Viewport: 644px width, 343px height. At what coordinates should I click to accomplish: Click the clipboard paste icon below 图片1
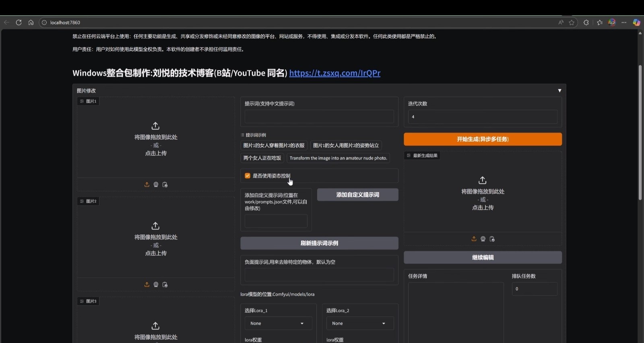point(165,184)
